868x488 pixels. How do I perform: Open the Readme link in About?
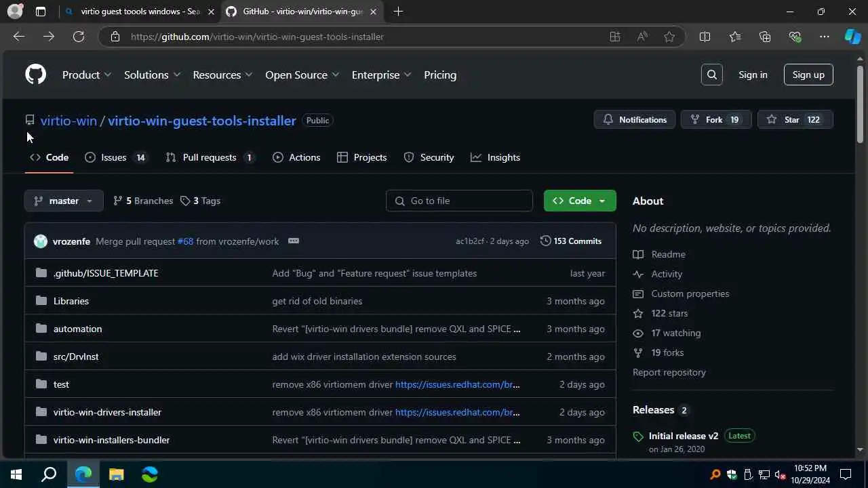668,254
